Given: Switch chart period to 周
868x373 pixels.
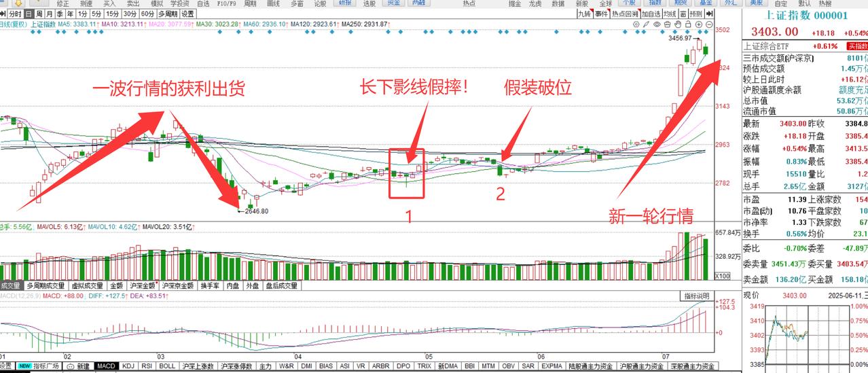Looking at the screenshot, I should (x=39, y=14).
